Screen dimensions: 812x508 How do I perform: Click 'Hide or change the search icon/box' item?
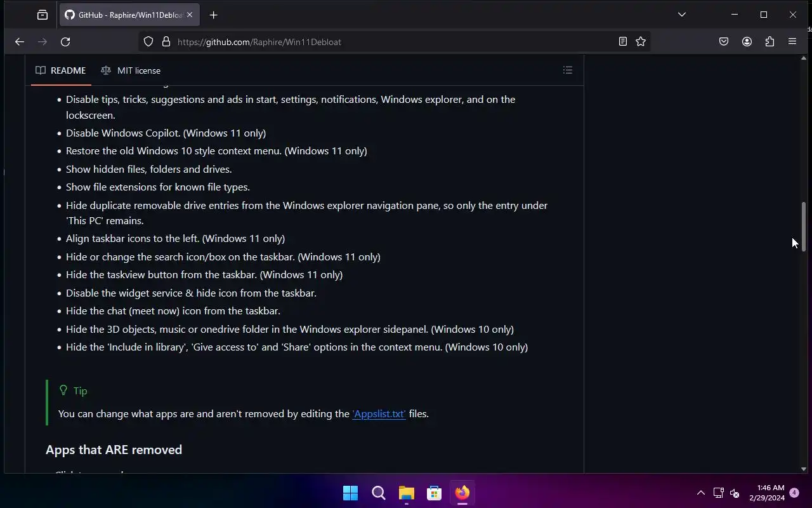click(223, 257)
